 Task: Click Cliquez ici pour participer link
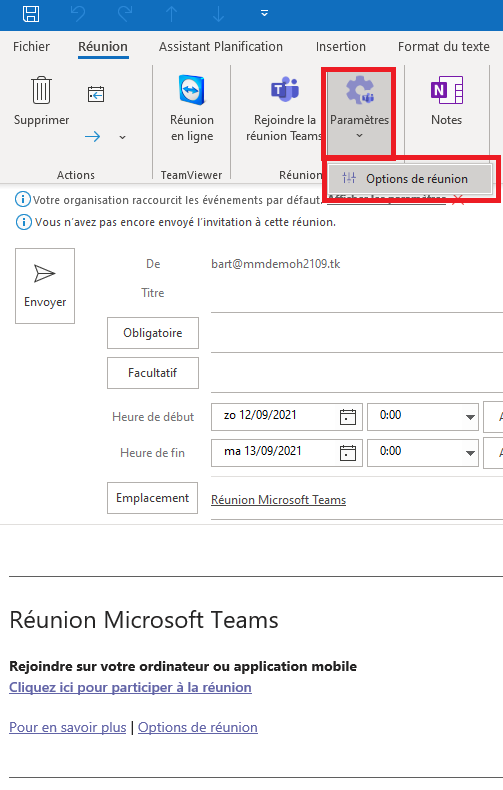point(130,687)
